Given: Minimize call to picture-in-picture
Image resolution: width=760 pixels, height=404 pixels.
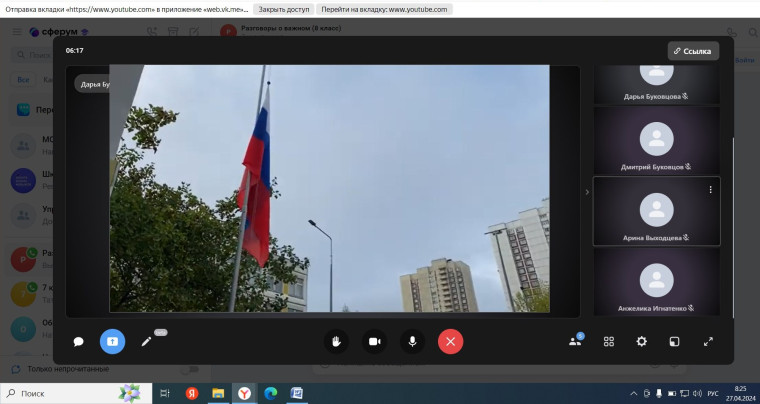Looking at the screenshot, I should (674, 342).
